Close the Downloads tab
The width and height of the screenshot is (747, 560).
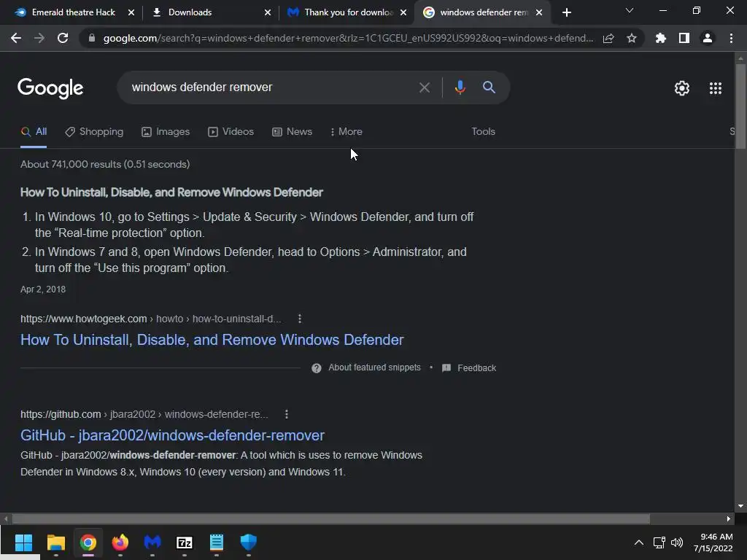point(268,12)
